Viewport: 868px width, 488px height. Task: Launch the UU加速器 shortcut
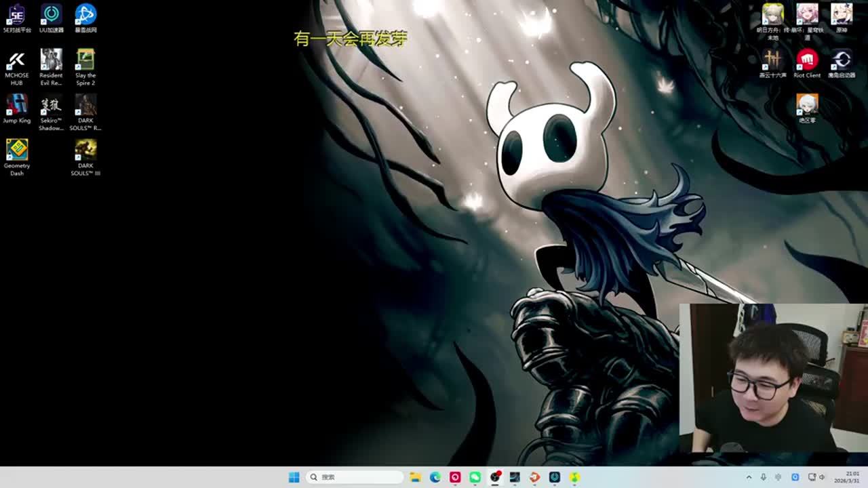point(51,15)
